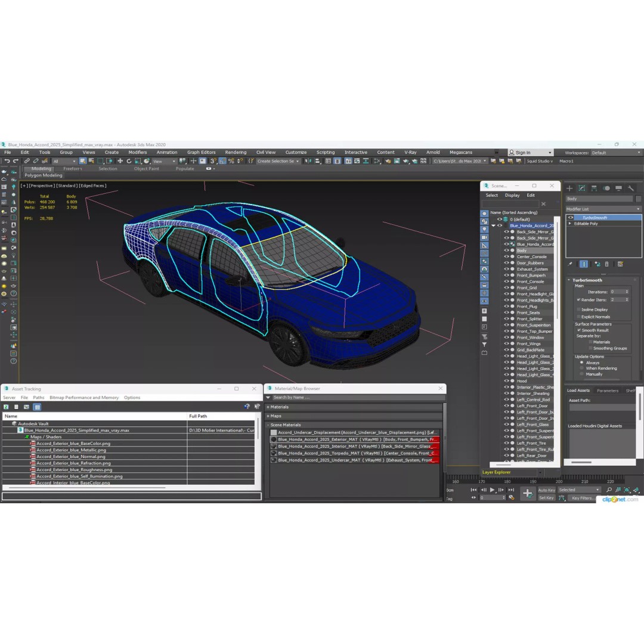The height and width of the screenshot is (644, 644).
Task: Click the Pin Stack icon
Action: coord(570,264)
